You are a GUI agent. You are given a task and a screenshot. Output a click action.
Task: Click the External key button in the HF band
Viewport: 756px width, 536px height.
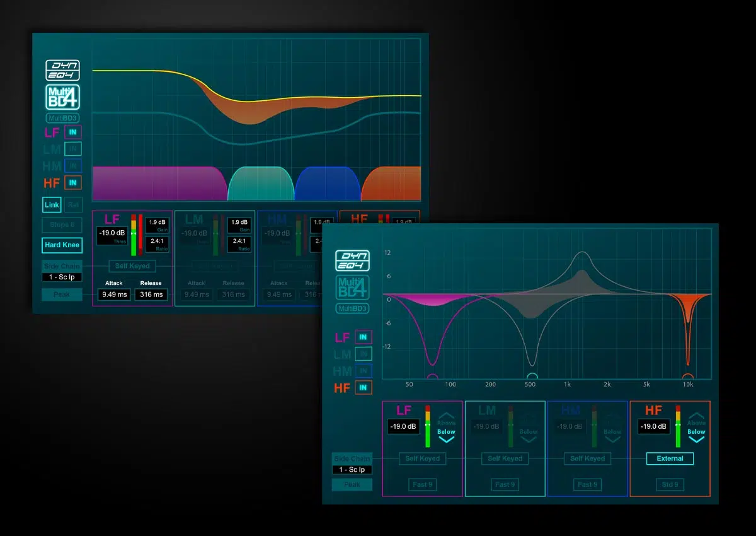point(670,458)
